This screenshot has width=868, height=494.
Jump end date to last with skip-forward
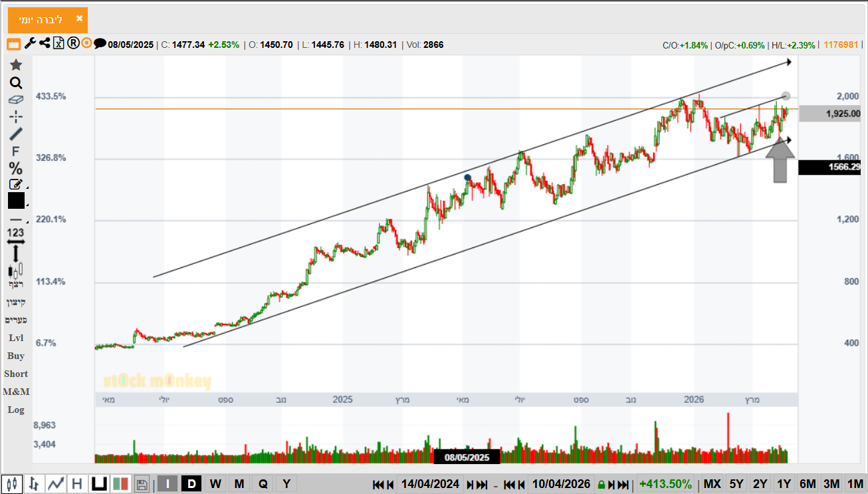pos(623,485)
